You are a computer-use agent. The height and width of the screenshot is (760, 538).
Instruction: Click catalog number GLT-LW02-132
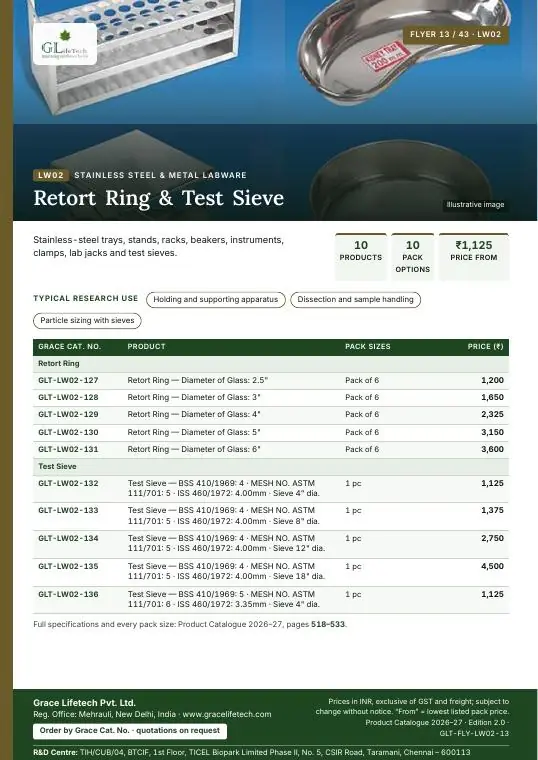(68, 483)
